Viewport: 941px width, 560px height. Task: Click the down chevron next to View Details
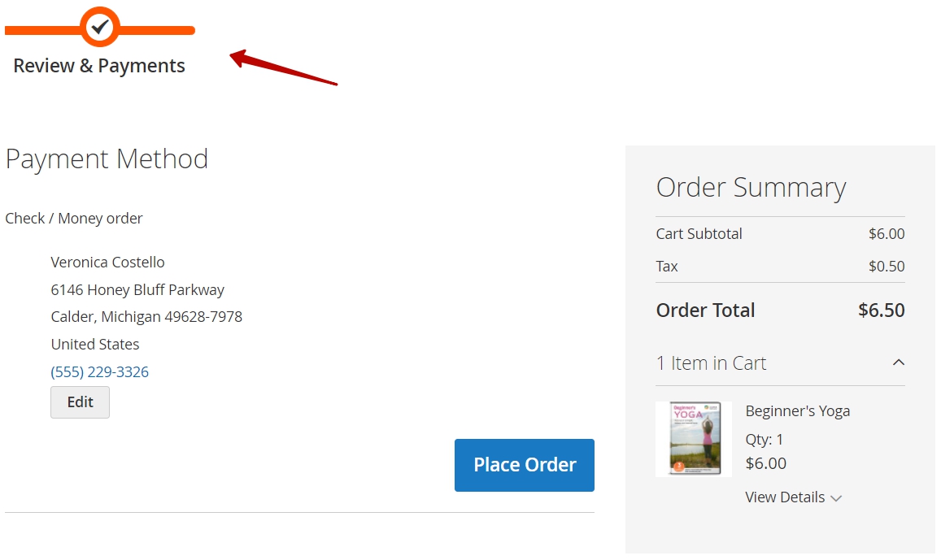(836, 498)
